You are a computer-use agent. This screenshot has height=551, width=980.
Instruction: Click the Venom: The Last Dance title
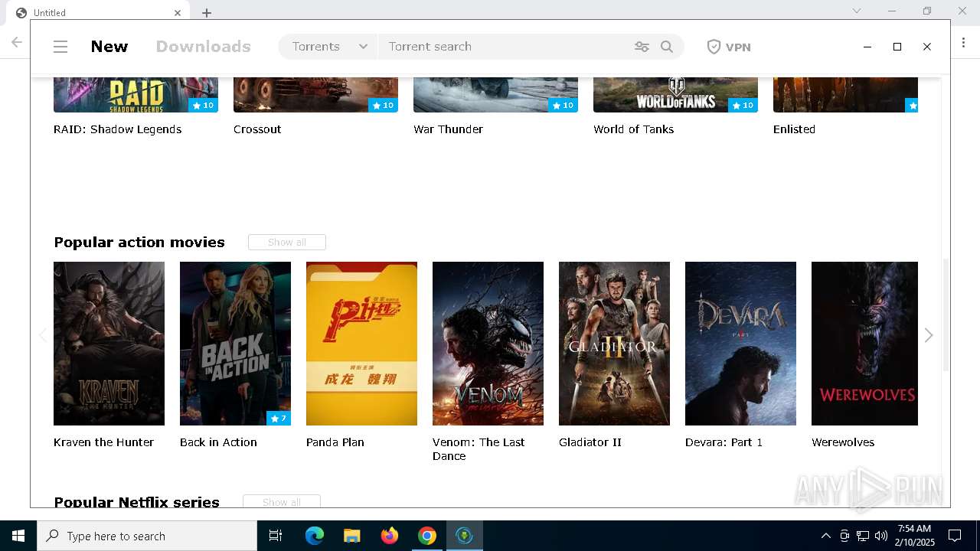(x=479, y=449)
